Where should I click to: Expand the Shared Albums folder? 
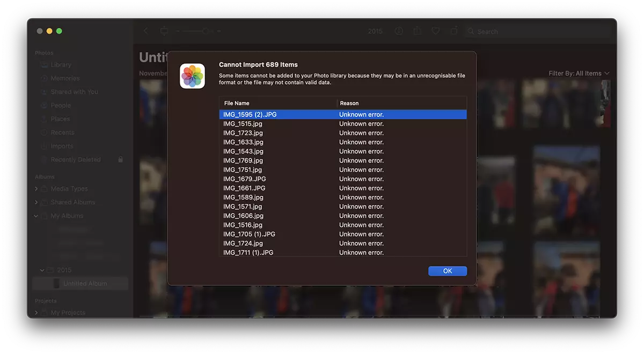point(36,202)
